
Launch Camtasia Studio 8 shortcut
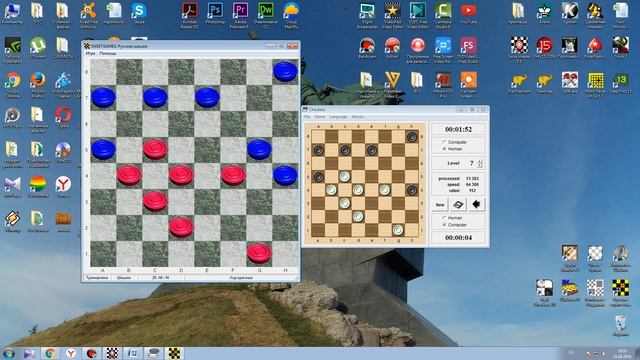point(443,14)
